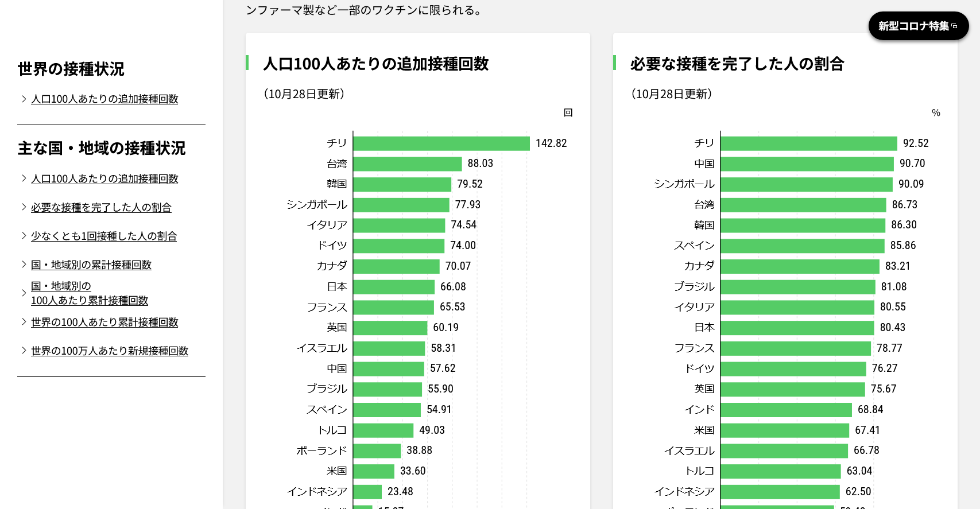This screenshot has height=509, width=980.
Task: Open the first 人口100人あたりの追加接種回数 link under 世界の接種状況
Action: pos(104,99)
